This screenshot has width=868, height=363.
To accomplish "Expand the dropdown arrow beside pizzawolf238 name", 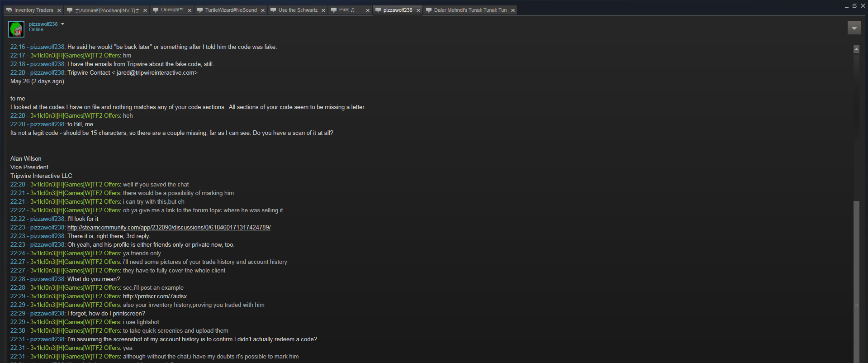I will click(63, 24).
